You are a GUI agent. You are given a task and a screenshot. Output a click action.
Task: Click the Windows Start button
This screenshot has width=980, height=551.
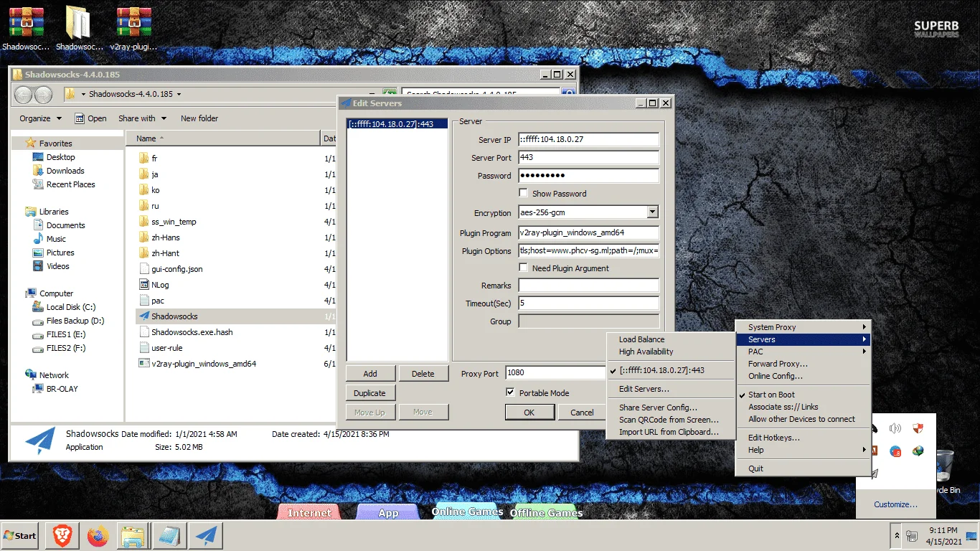click(x=20, y=535)
